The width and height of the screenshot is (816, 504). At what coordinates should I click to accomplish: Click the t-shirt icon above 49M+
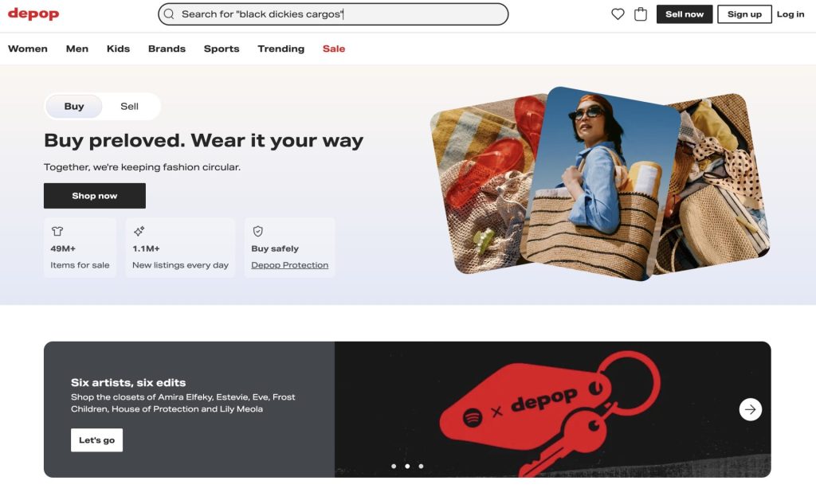[57, 231]
